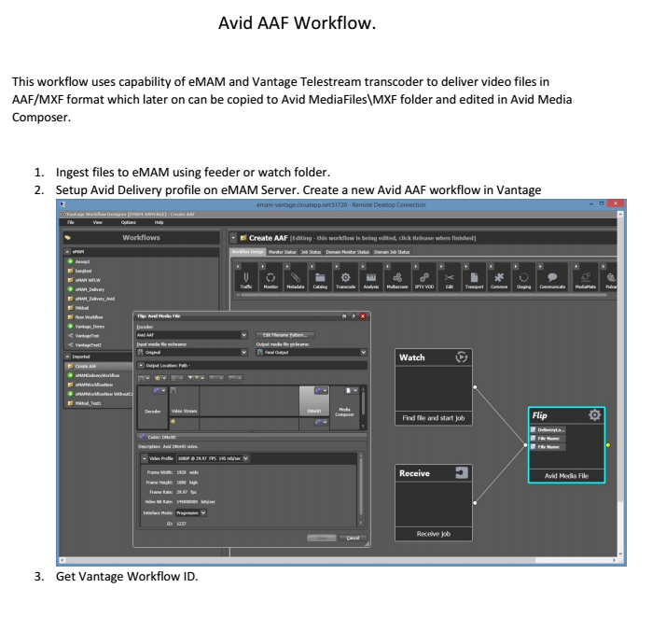The height and width of the screenshot is (644, 652).
Task: Click the Workflows panel header icon
Action: tap(68, 238)
